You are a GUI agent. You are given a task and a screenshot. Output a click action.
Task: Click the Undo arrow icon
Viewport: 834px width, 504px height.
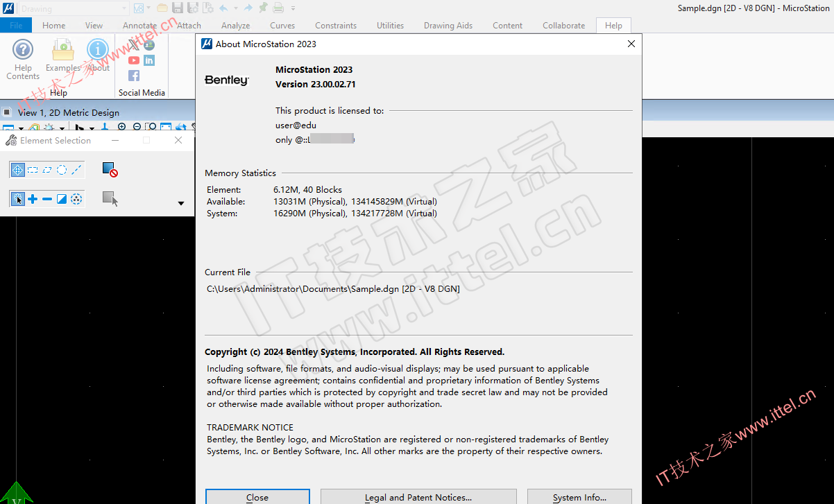[223, 8]
